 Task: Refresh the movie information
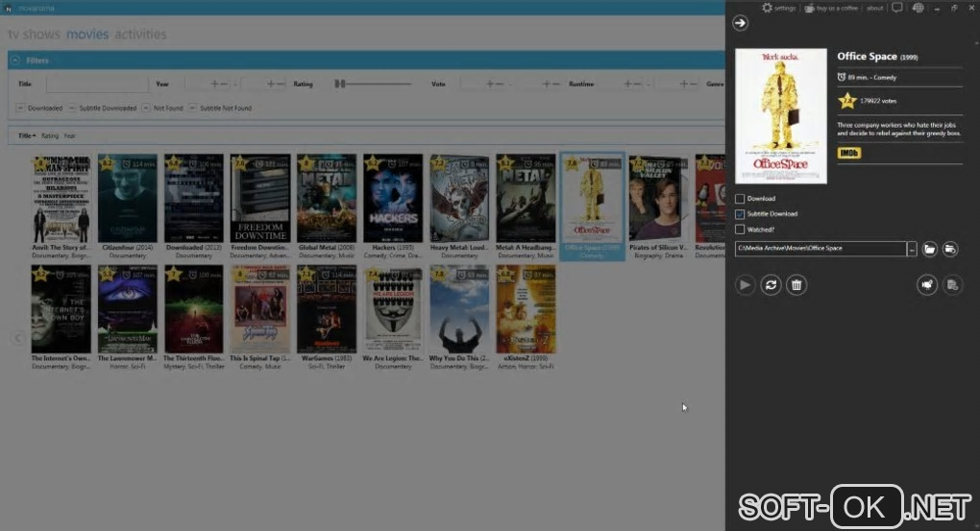pos(771,285)
